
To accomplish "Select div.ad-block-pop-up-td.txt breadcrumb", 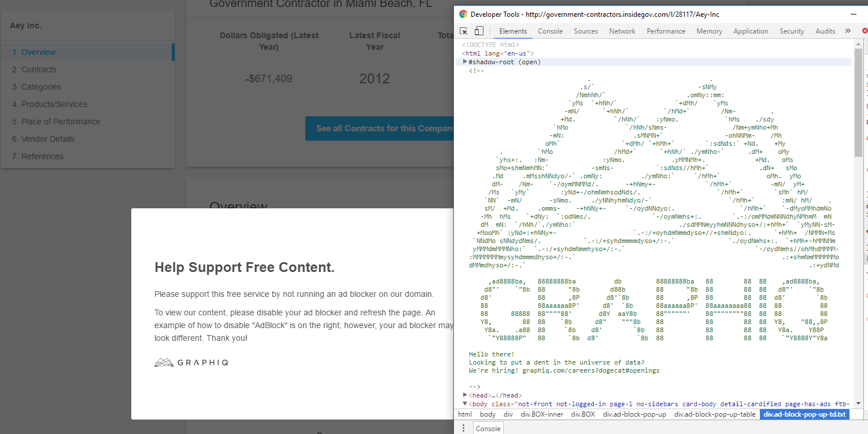I will pyautogui.click(x=804, y=414).
